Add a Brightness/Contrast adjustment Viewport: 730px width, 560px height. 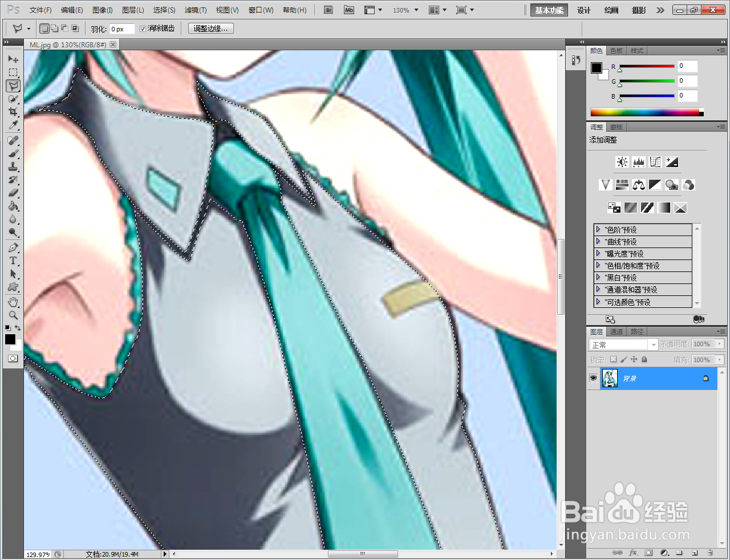point(622,163)
